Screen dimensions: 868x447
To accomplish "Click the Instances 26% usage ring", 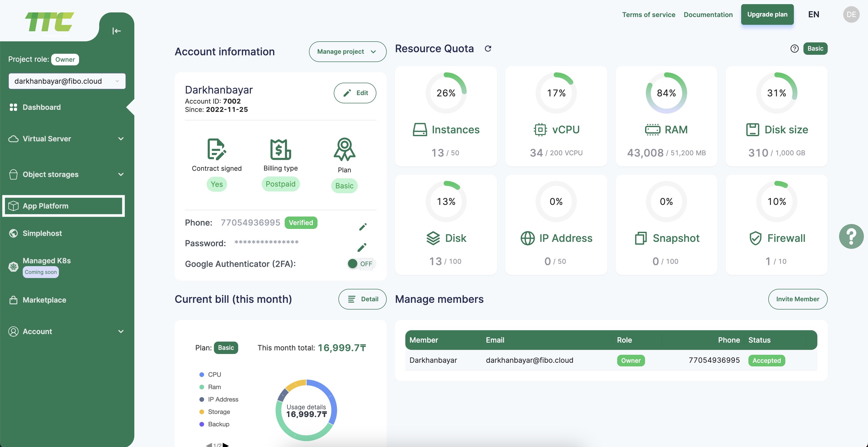I will click(446, 93).
